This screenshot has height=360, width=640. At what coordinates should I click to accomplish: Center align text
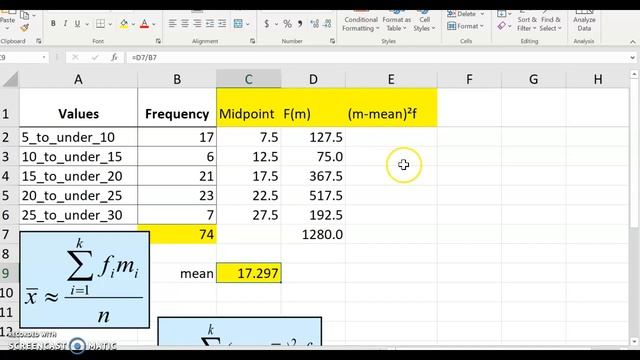point(185,24)
